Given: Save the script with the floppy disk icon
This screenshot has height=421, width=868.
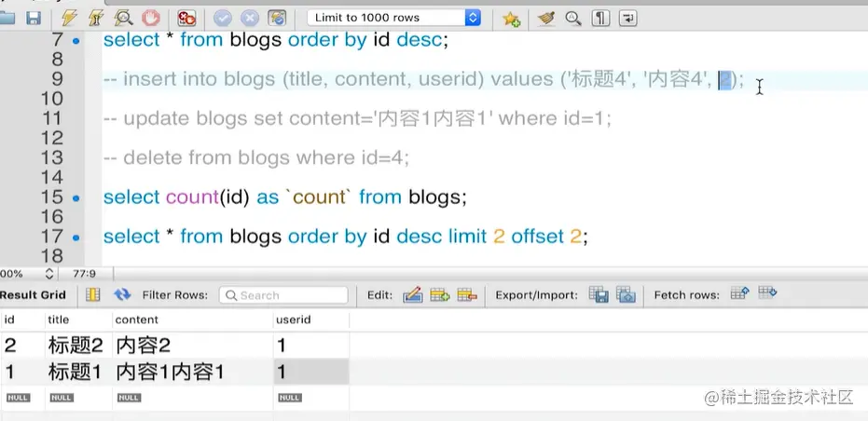Looking at the screenshot, I should click(34, 19).
